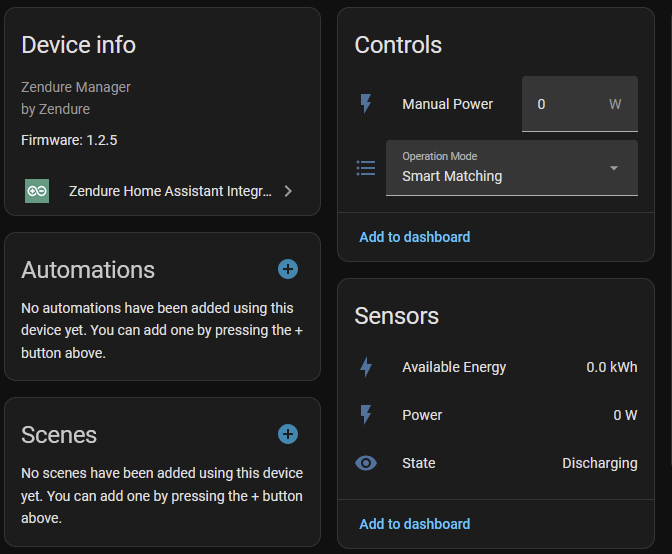Image resolution: width=672 pixels, height=554 pixels.
Task: Add a new scene with plus button
Action: (x=288, y=434)
